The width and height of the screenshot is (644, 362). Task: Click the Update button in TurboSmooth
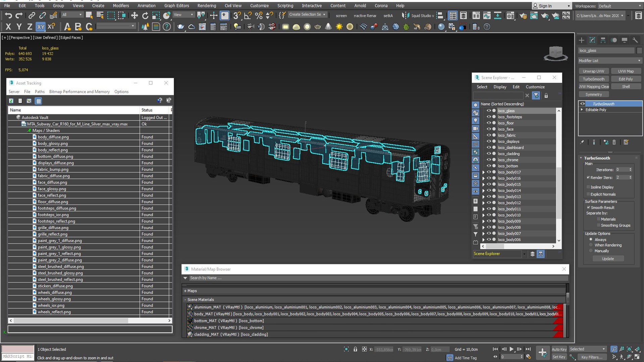coord(608,259)
